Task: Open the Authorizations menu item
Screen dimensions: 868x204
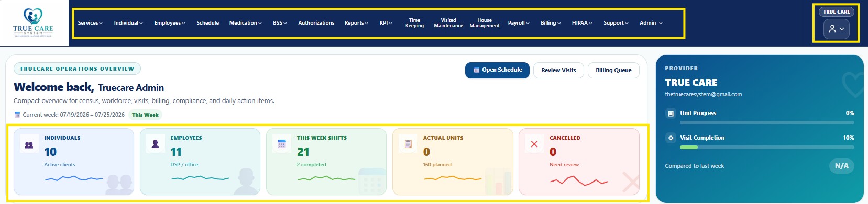Action: click(x=316, y=23)
